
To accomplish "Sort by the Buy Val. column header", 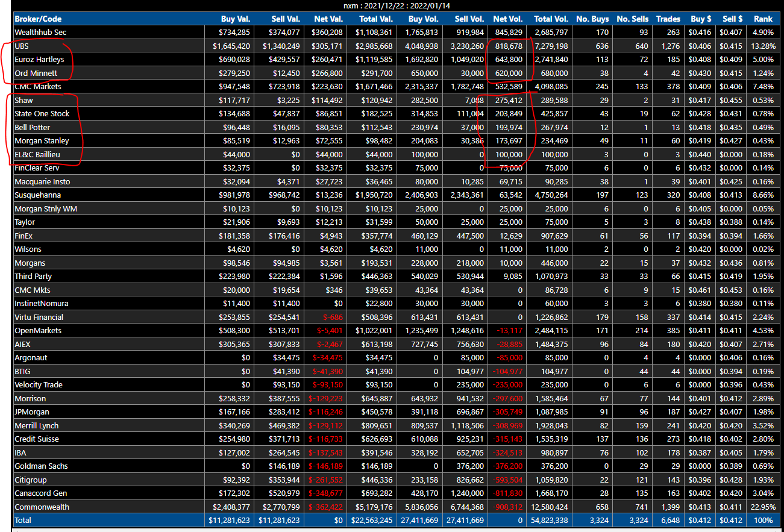I will tap(236, 19).
